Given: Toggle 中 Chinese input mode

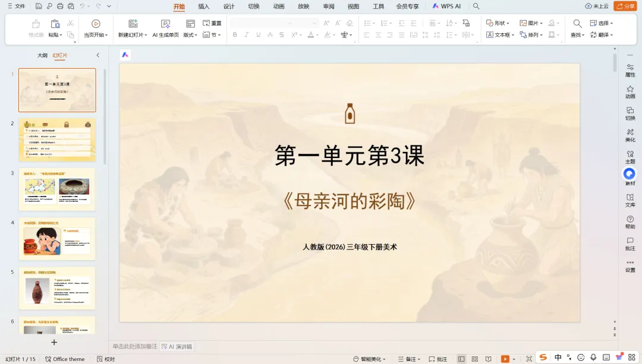Looking at the screenshot, I should pyautogui.click(x=558, y=357).
